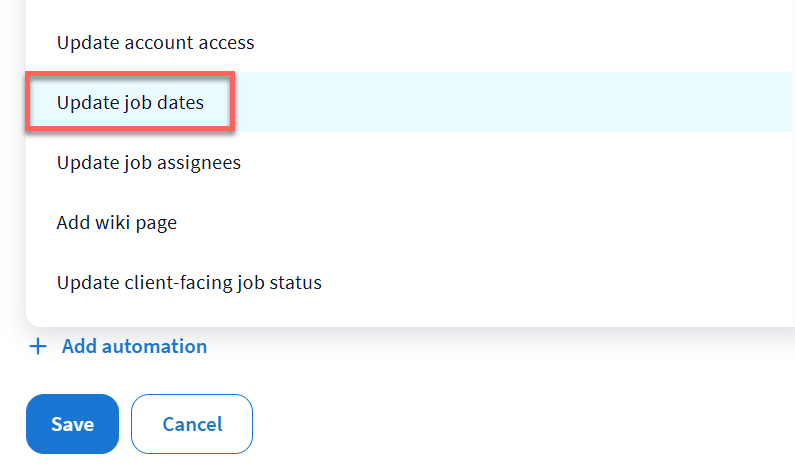Click the Cancel button
This screenshot has width=795, height=470.
(191, 424)
